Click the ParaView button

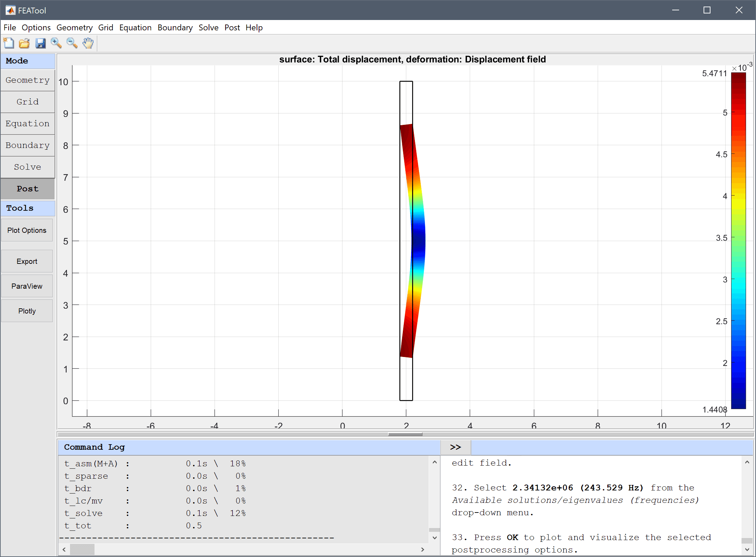tap(27, 286)
